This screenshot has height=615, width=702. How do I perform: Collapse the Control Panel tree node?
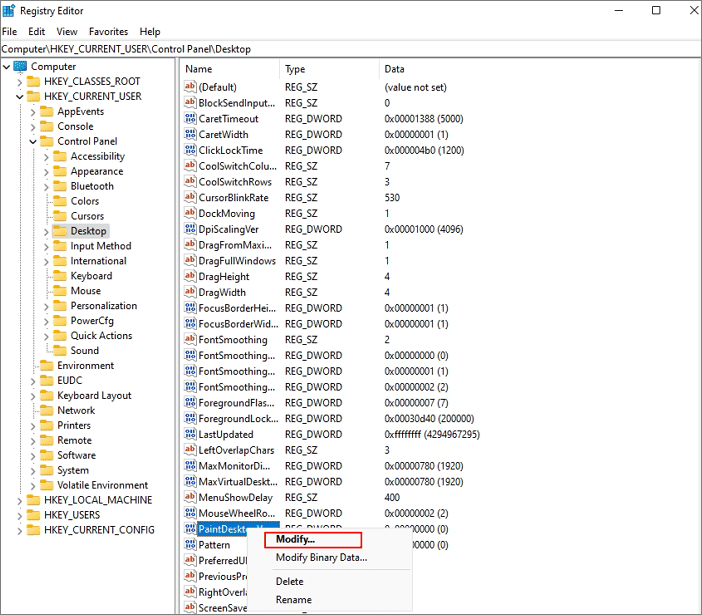click(x=33, y=142)
